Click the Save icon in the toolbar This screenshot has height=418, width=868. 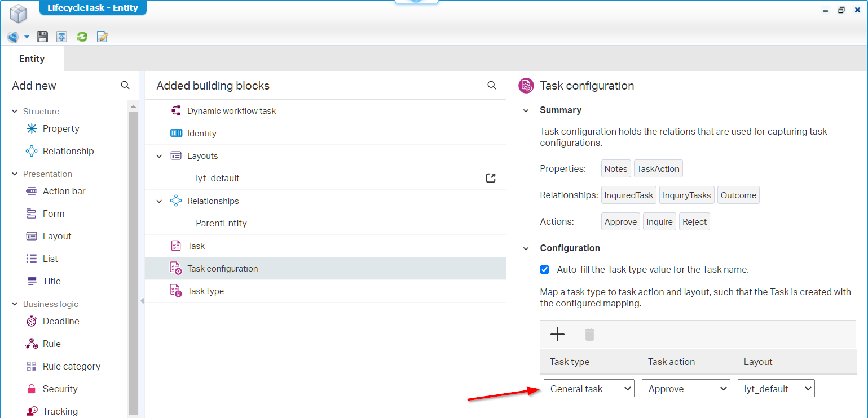[x=42, y=37]
